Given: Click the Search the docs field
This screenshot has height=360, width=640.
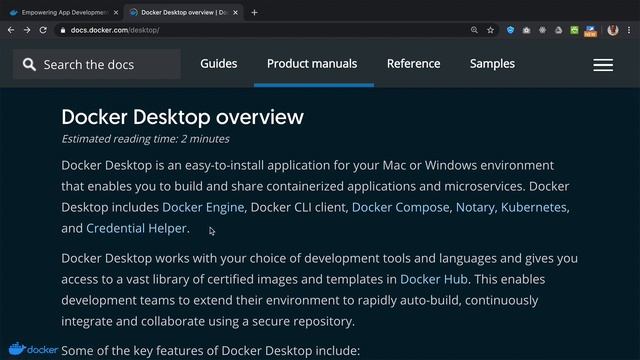Looking at the screenshot, I should 97,64.
